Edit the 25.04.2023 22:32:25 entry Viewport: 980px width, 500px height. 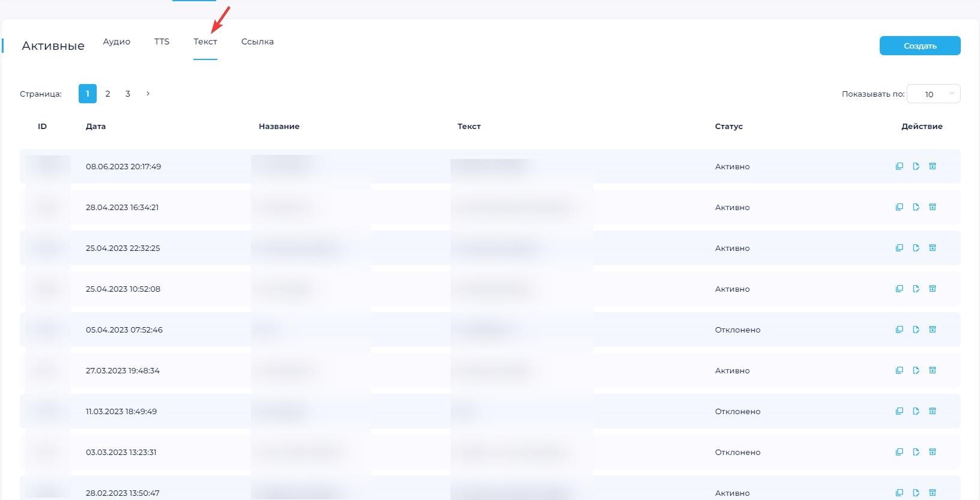916,248
